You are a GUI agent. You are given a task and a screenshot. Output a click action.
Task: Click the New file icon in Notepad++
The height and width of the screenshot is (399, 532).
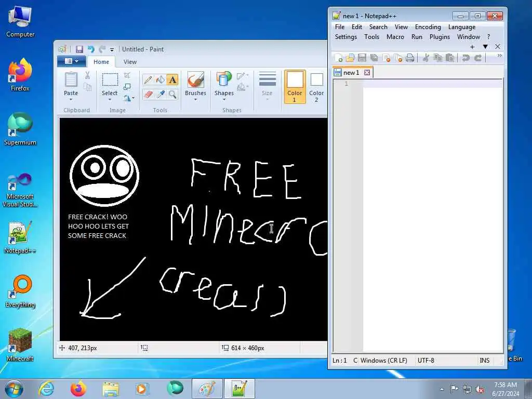[x=338, y=58]
